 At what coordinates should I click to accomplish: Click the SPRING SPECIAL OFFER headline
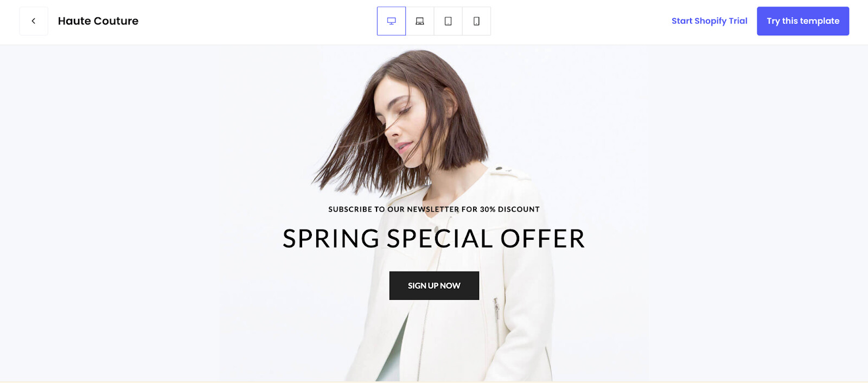pos(434,239)
